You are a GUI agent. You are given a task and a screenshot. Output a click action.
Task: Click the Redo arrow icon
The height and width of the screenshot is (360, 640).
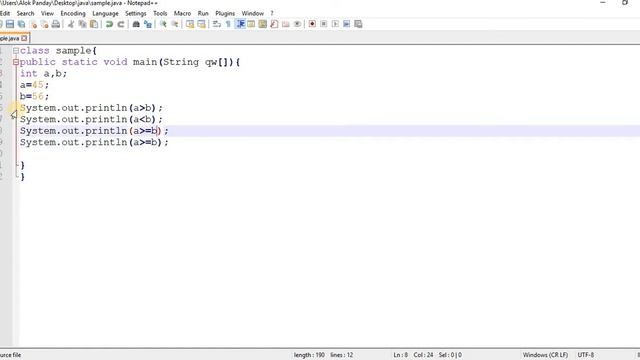tap(121, 24)
